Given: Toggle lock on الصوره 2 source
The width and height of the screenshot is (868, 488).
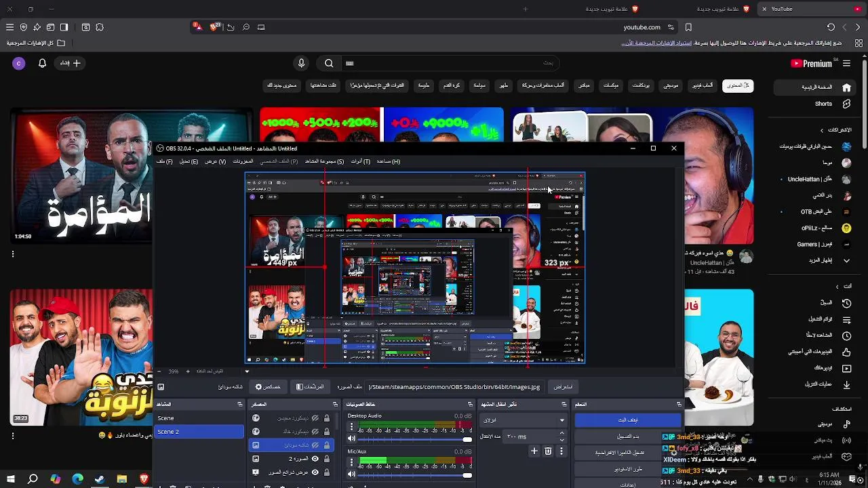Looking at the screenshot, I should 327,459.
